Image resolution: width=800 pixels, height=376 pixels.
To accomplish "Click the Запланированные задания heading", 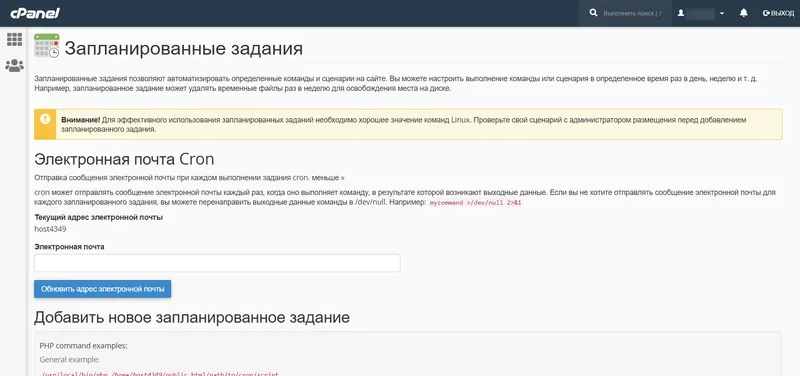I will click(184, 49).
